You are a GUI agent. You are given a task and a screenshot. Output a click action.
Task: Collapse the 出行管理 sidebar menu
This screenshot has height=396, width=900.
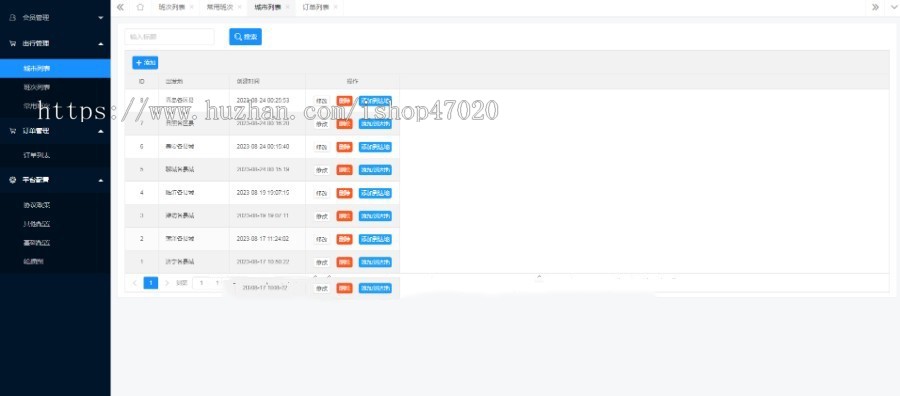[x=55, y=44]
